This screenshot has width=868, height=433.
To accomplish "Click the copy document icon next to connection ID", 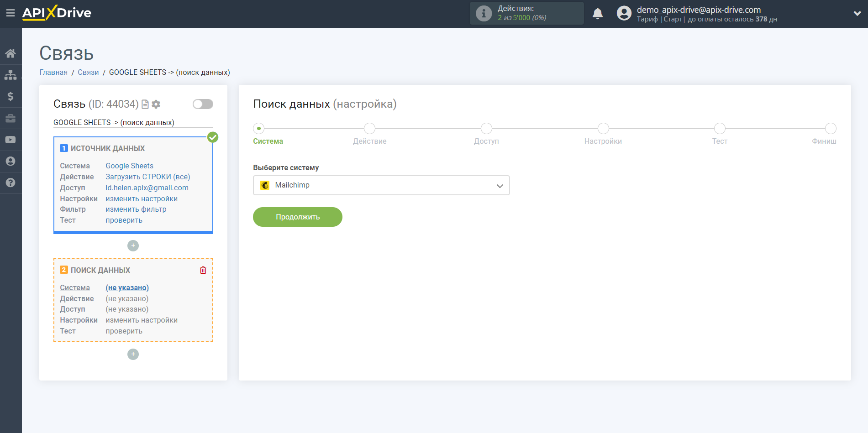I will click(145, 104).
